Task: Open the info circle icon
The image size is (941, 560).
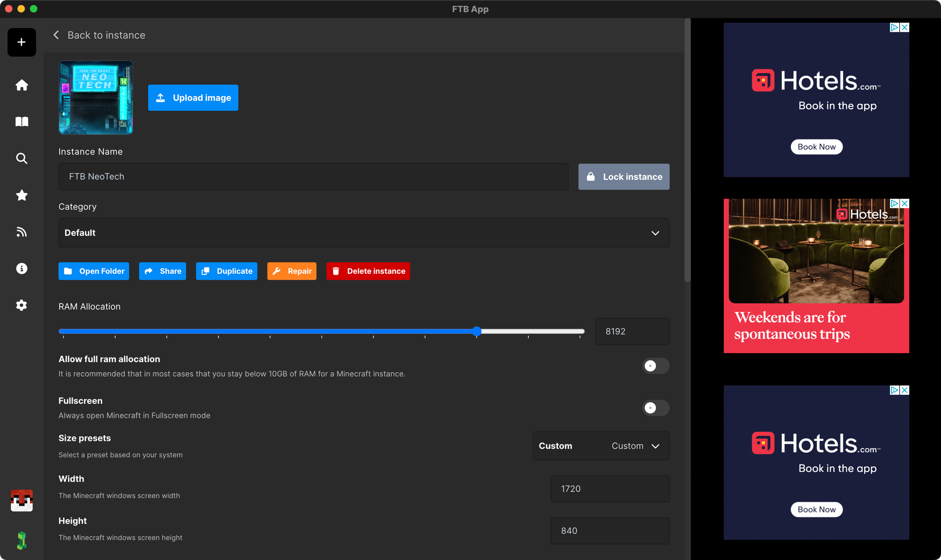Action: (x=22, y=268)
